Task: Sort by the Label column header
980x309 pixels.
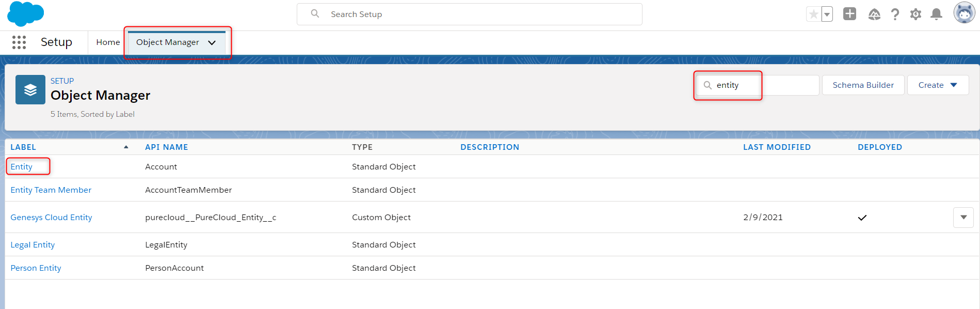Action: [23, 147]
